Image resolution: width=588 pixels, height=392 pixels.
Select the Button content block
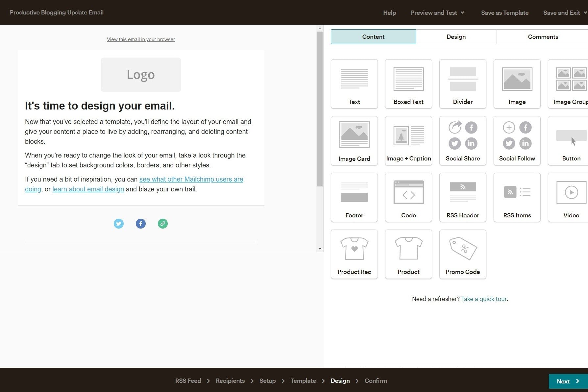tap(568, 141)
